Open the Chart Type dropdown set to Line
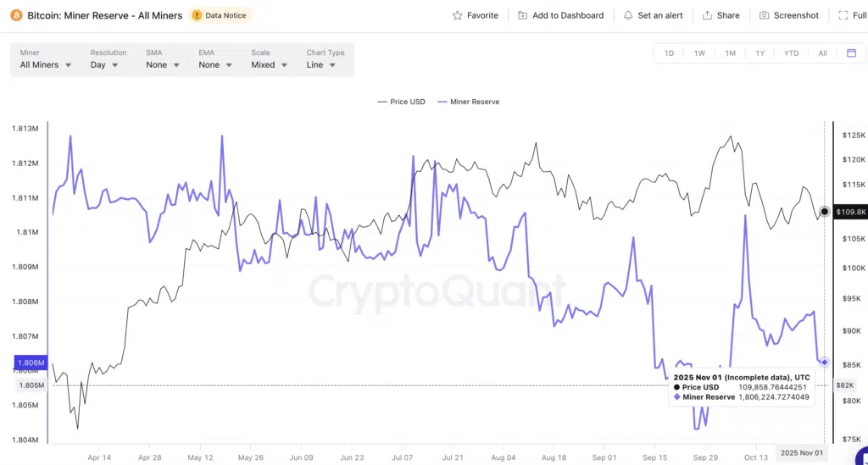The image size is (868, 465). click(x=321, y=64)
